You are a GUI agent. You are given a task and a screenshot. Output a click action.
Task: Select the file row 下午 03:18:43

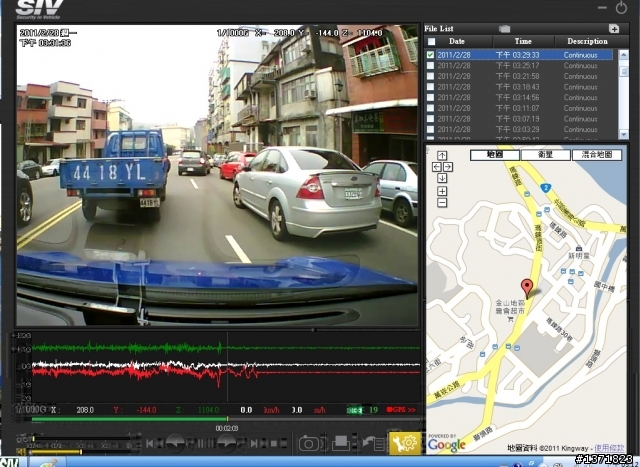tap(524, 87)
